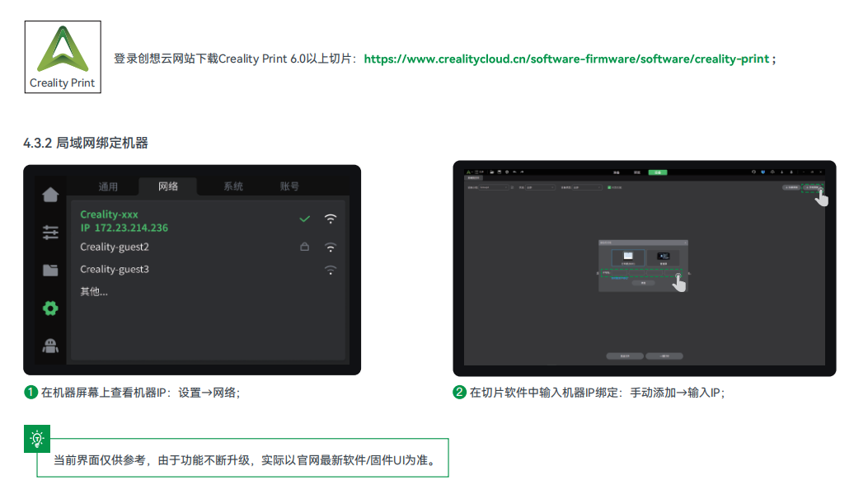The width and height of the screenshot is (868, 504).
Task: Click the lock icon beside Creality-guest2
Action: tap(304, 247)
